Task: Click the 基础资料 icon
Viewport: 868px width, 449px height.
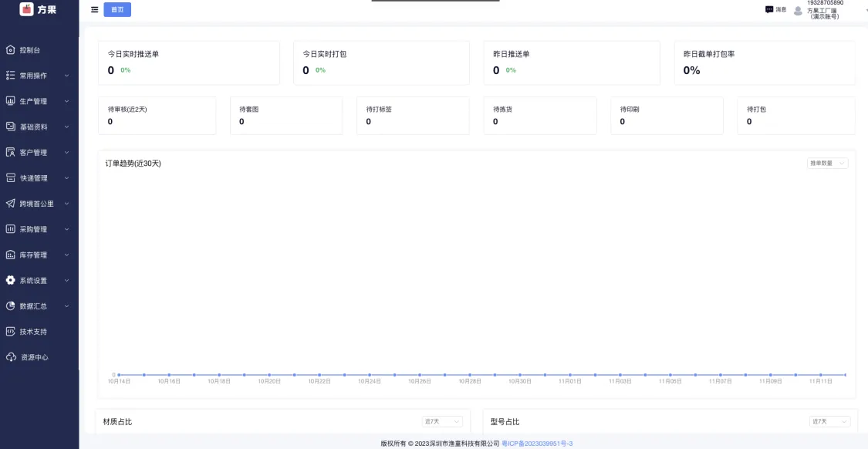Action: click(10, 127)
